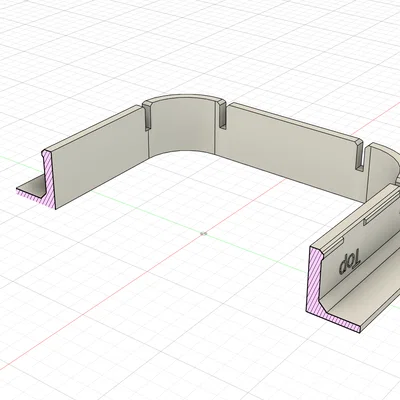Select left hatched vertical section face
The image size is (400, 400).
[x=49, y=176]
